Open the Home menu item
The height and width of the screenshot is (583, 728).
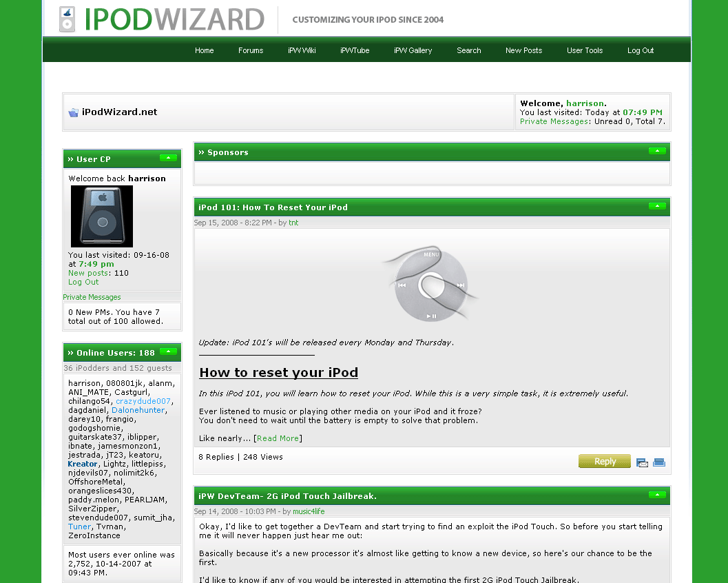click(205, 50)
